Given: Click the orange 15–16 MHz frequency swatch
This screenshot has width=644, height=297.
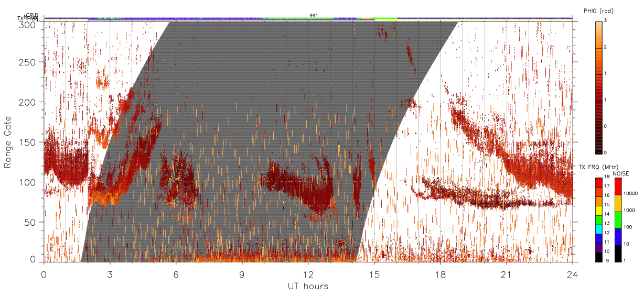Looking at the screenshot, I should 598,201.
